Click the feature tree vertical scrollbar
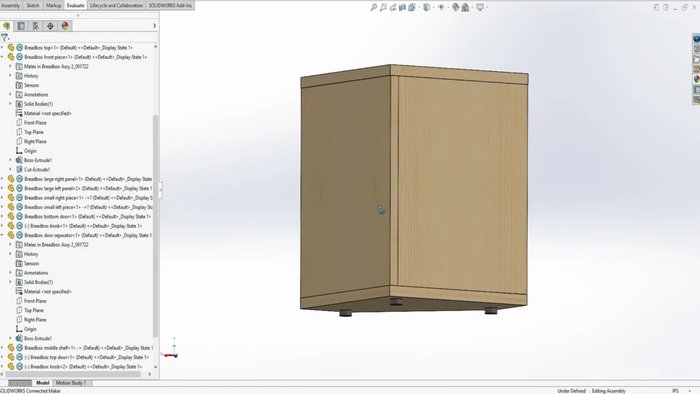The height and width of the screenshot is (394, 700). (x=155, y=225)
